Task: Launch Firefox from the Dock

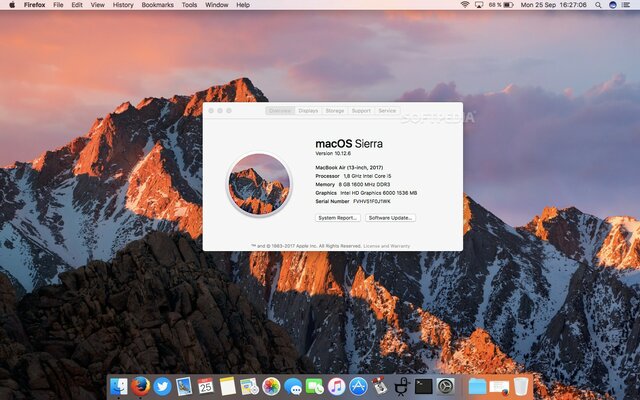Action: tap(140, 386)
